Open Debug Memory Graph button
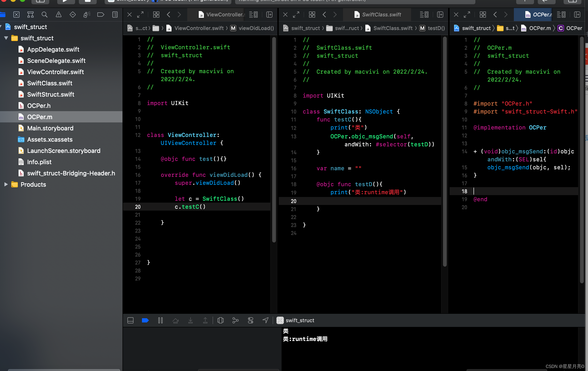This screenshot has width=588, height=371. click(235, 320)
